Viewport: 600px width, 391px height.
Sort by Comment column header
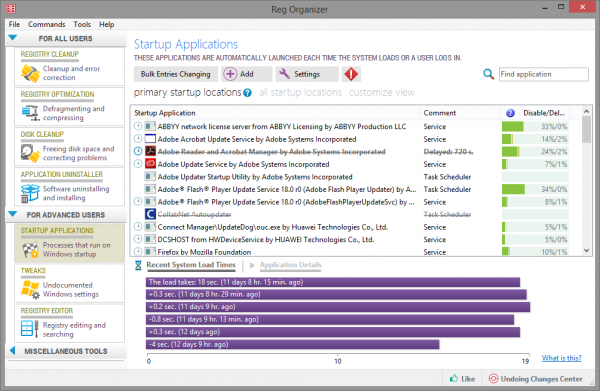460,113
